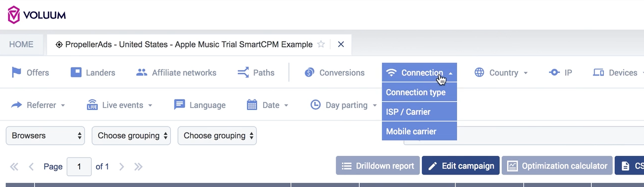
Task: Star the PropellerAds campaign tab
Action: tap(321, 44)
